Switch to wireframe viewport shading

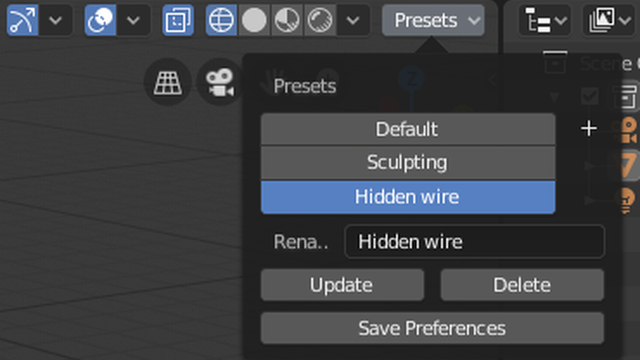click(221, 20)
